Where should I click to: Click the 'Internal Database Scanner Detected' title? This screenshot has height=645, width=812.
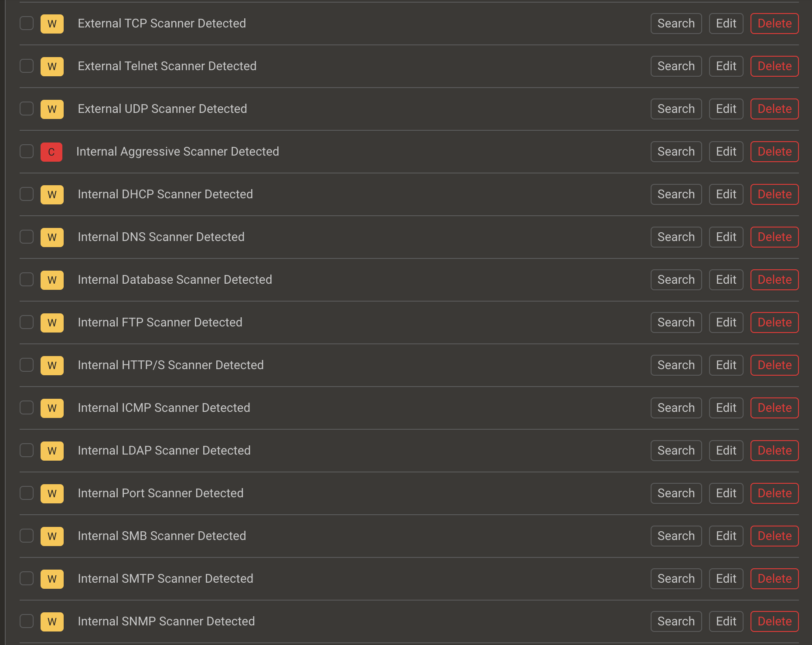pos(175,280)
